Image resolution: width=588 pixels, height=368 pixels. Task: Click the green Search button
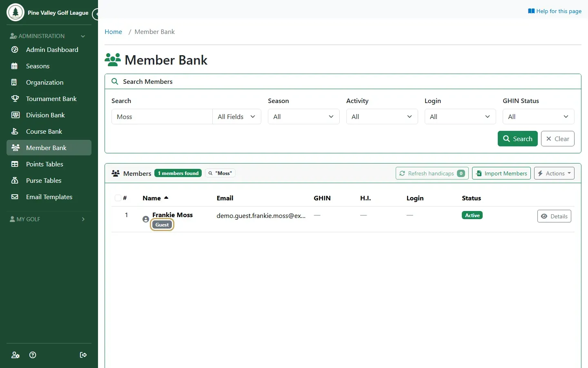[x=518, y=139]
